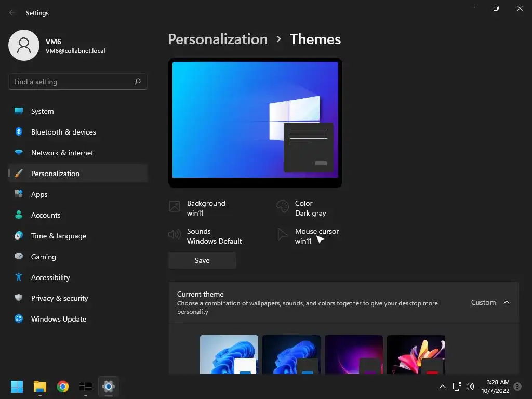Click the Personalization breadcrumb link
This screenshot has width=532, height=399.
point(218,39)
